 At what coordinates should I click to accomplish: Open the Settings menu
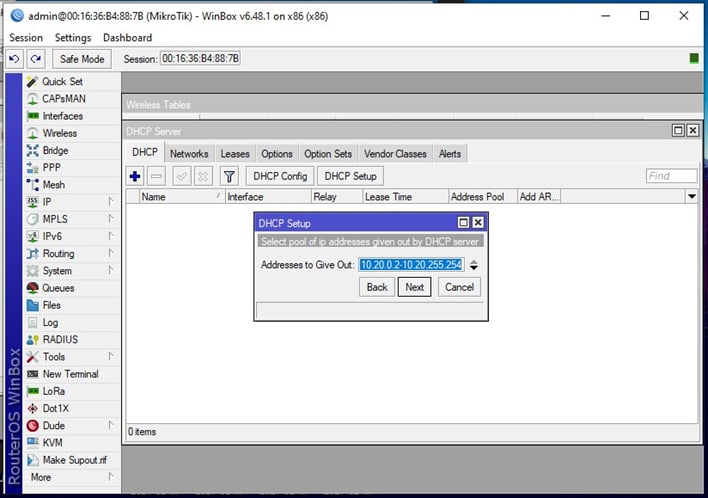click(73, 37)
